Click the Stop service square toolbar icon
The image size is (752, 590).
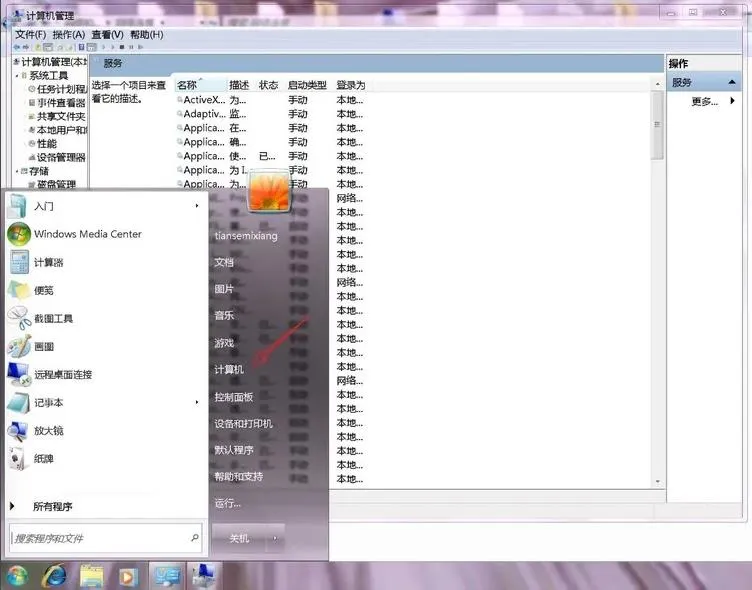coord(122,47)
